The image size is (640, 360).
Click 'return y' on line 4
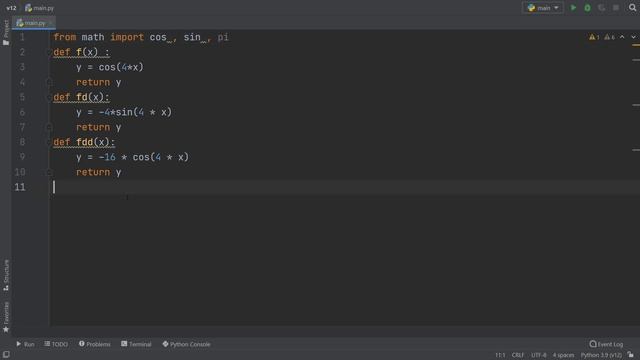tap(99, 82)
